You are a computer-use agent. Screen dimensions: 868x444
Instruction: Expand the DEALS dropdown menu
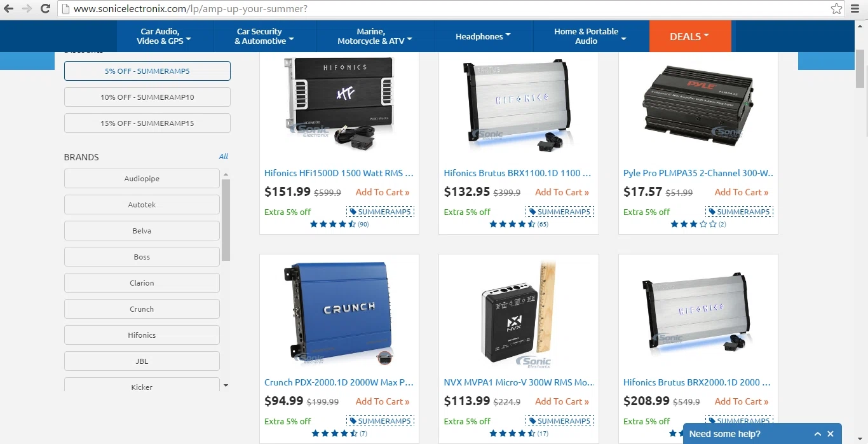pyautogui.click(x=690, y=36)
